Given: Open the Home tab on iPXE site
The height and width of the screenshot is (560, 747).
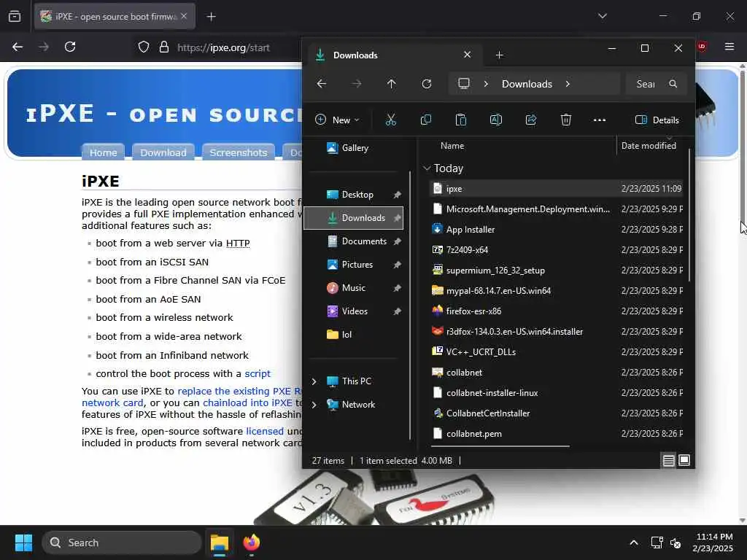Looking at the screenshot, I should point(103,152).
